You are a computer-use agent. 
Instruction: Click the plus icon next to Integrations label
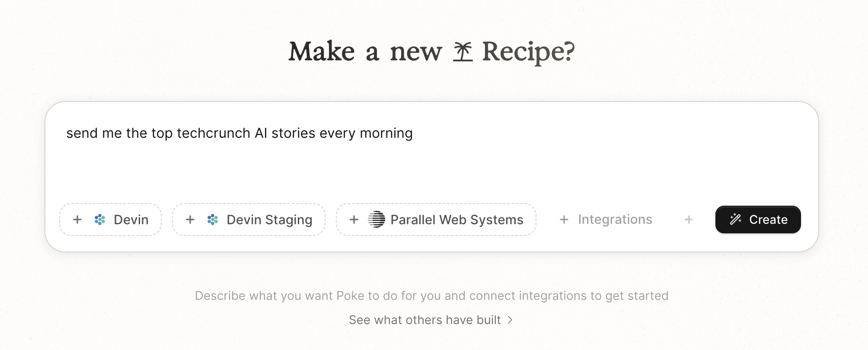point(565,220)
